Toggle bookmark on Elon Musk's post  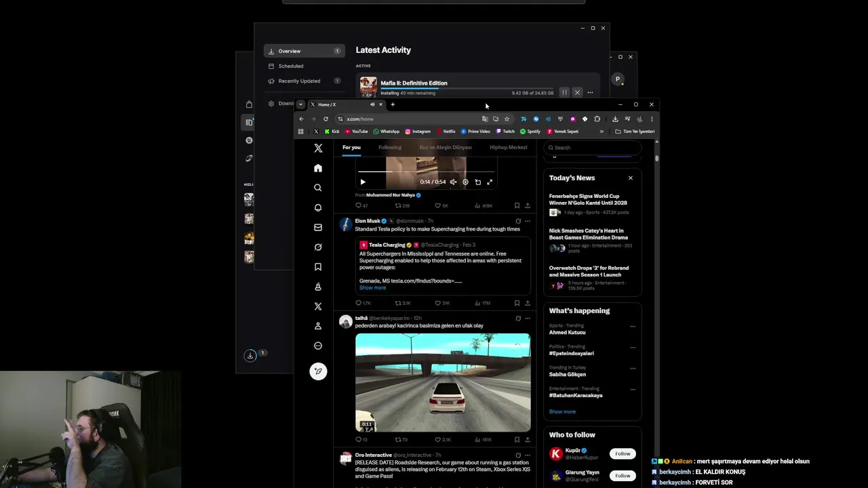517,303
